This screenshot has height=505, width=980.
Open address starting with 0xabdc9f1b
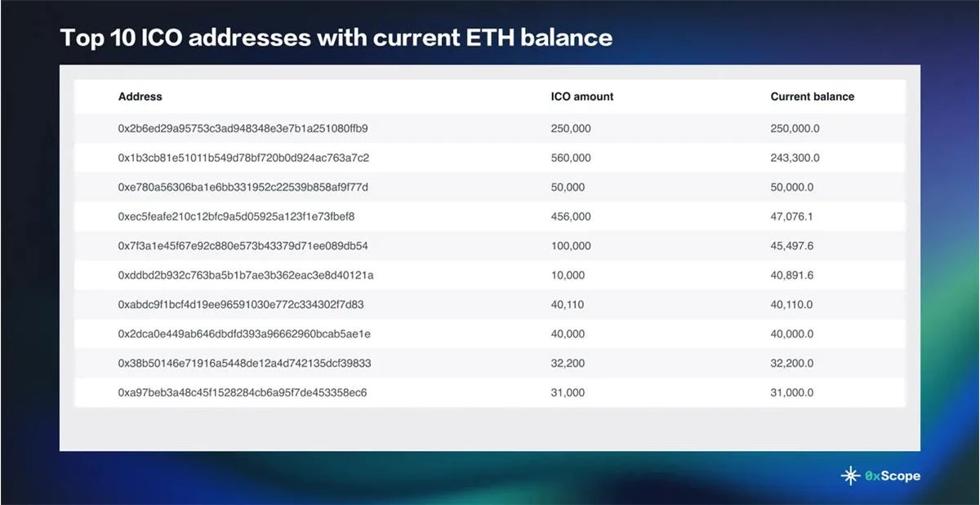coord(241,305)
